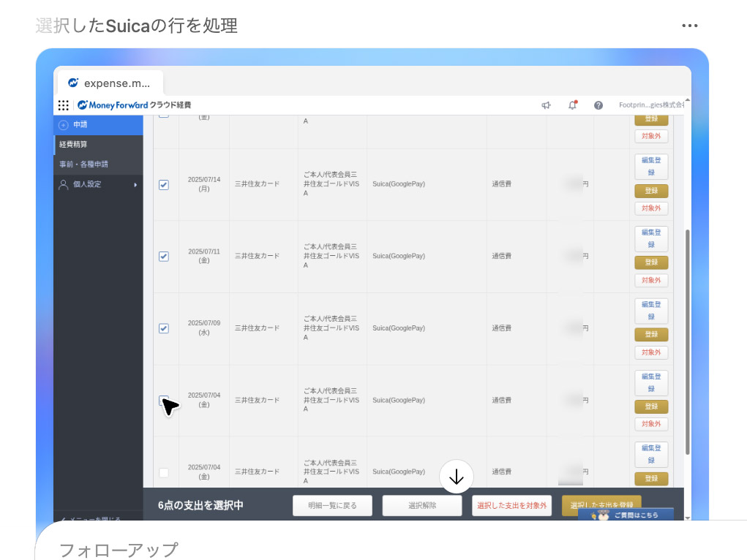This screenshot has width=747, height=560.
Task: Open the notifications bell icon
Action: 572,105
